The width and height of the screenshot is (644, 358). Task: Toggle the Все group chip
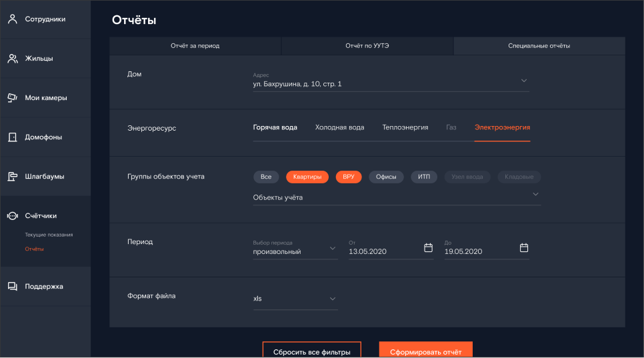[x=266, y=177]
